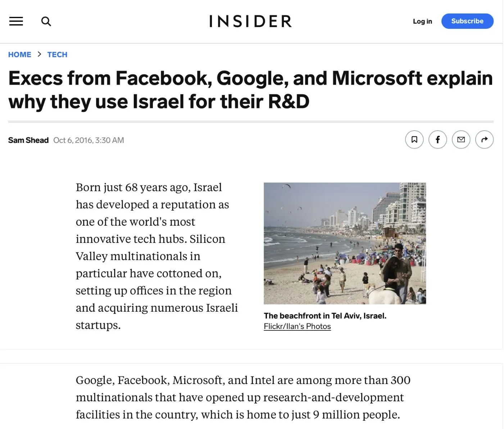Click the Tel Aviv beachfront photo
This screenshot has height=429, width=504.
(x=345, y=243)
